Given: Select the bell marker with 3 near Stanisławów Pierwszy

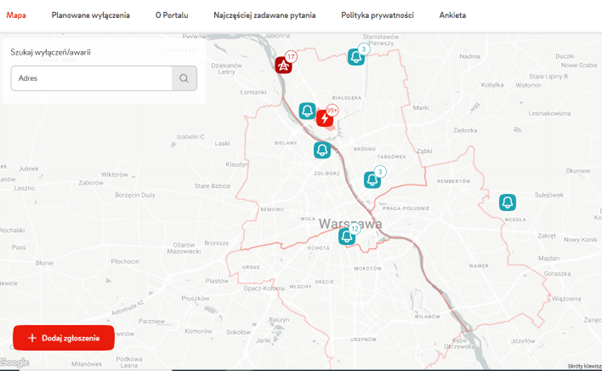Looking at the screenshot, I should [x=356, y=57].
